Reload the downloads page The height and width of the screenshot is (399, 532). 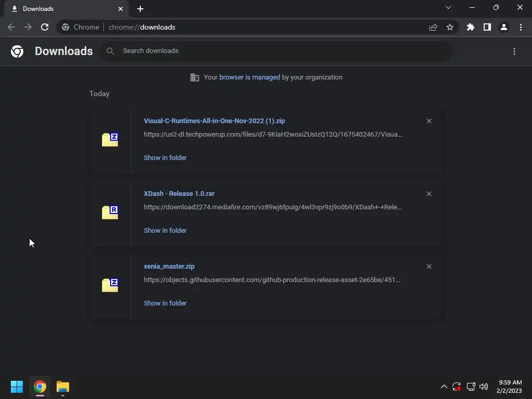coord(45,27)
